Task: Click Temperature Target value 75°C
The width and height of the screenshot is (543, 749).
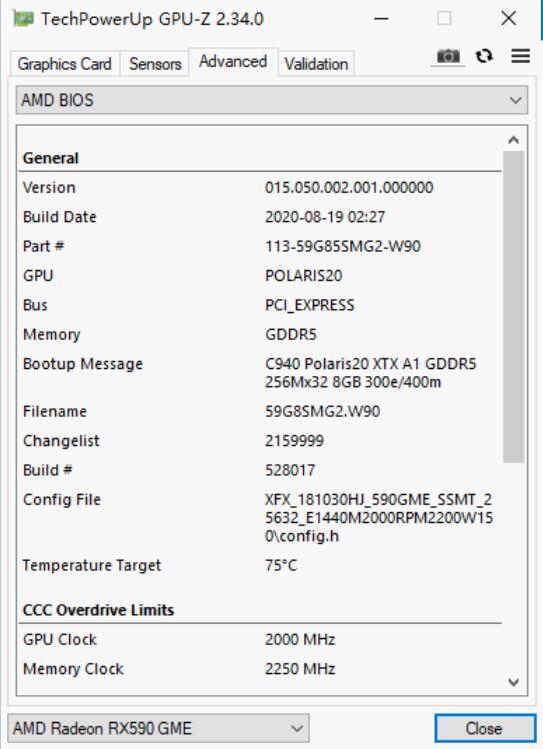Action: 281,566
